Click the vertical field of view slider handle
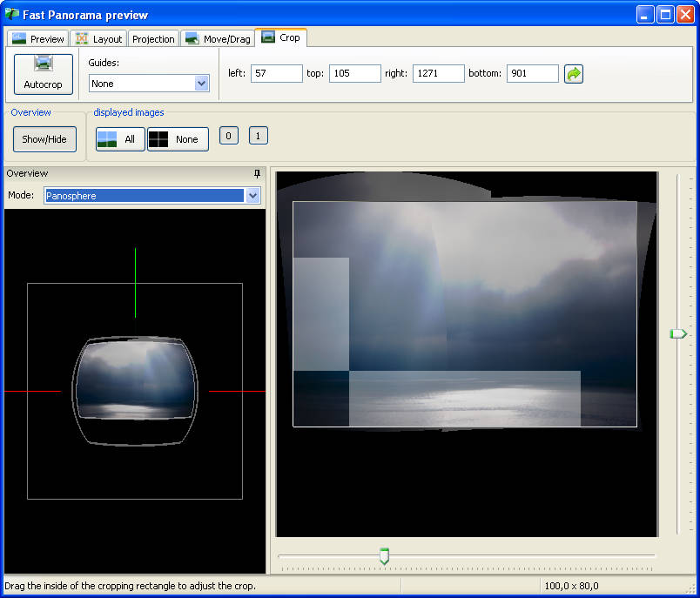The height and width of the screenshot is (598, 700). coord(677,333)
